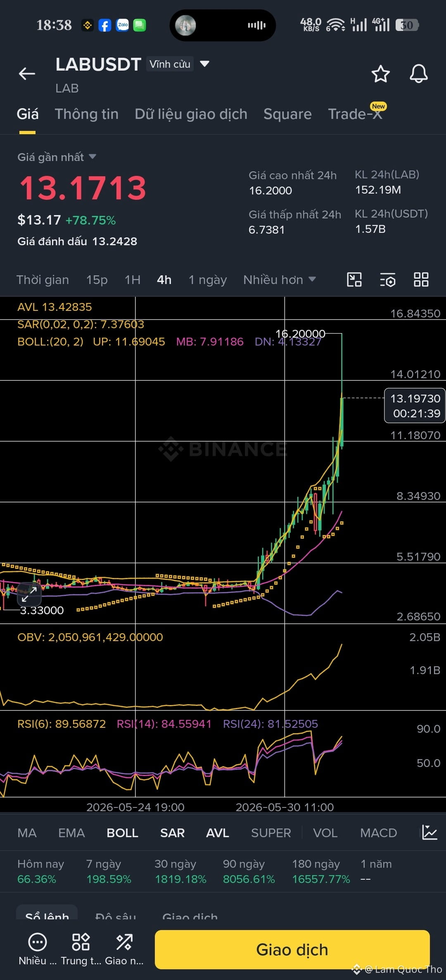Switch to Thông tin tab
Viewport: 446px width, 980px height.
(87, 114)
